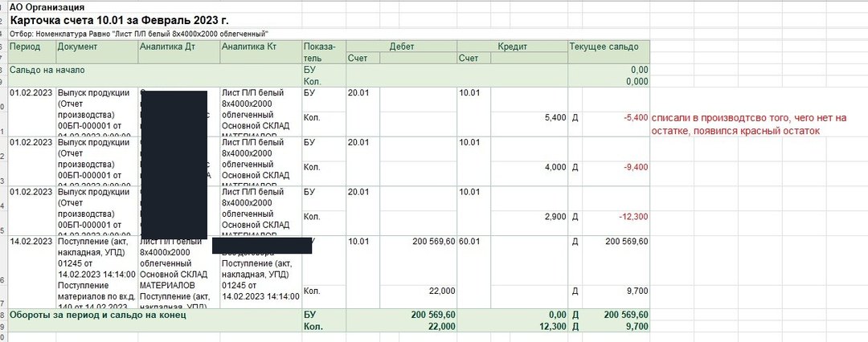The height and width of the screenshot is (342, 868).
Task: Select the 'Обороты за период и сальдо на конец' label
Action: pyautogui.click(x=98, y=315)
